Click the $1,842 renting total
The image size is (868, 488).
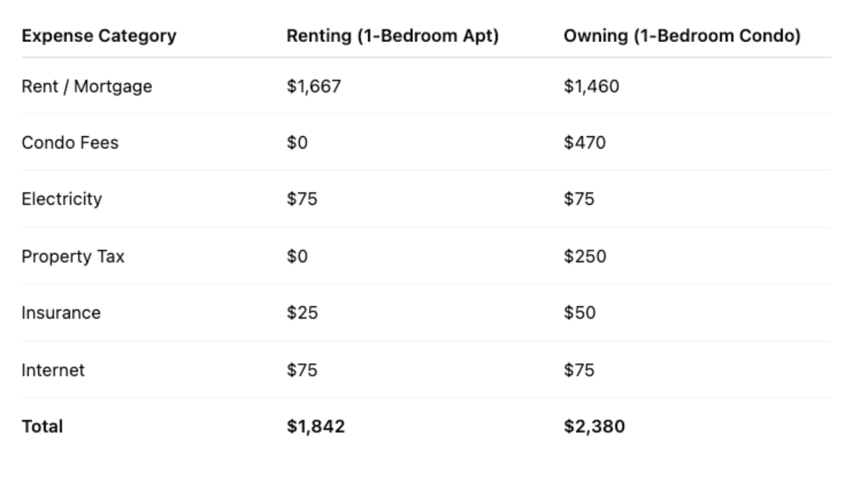[x=315, y=426]
